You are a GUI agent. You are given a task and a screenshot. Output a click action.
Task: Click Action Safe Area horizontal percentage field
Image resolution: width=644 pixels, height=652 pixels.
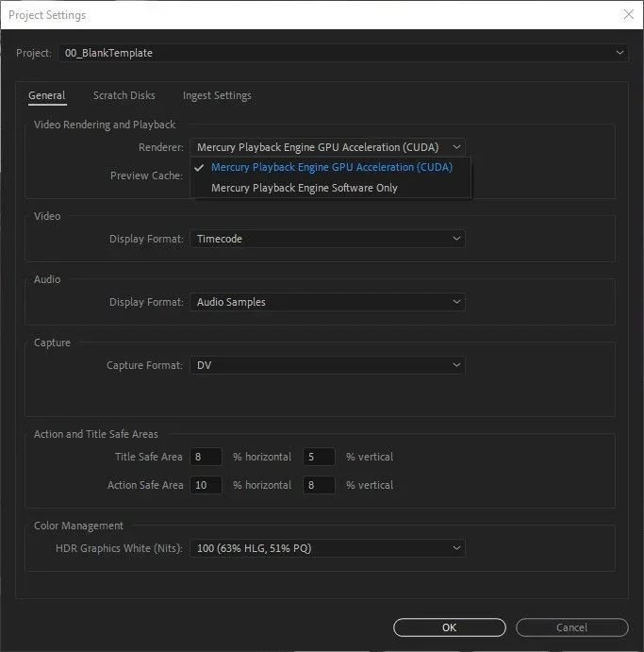(206, 485)
